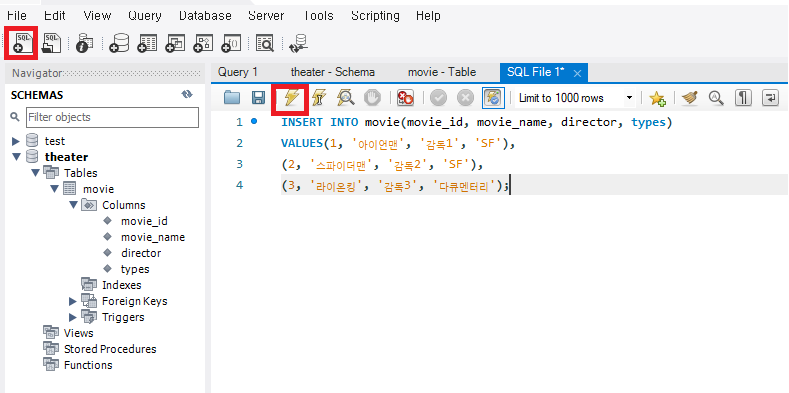789x393 pixels.
Task: Close the SQL File 1* tab
Action: 578,73
